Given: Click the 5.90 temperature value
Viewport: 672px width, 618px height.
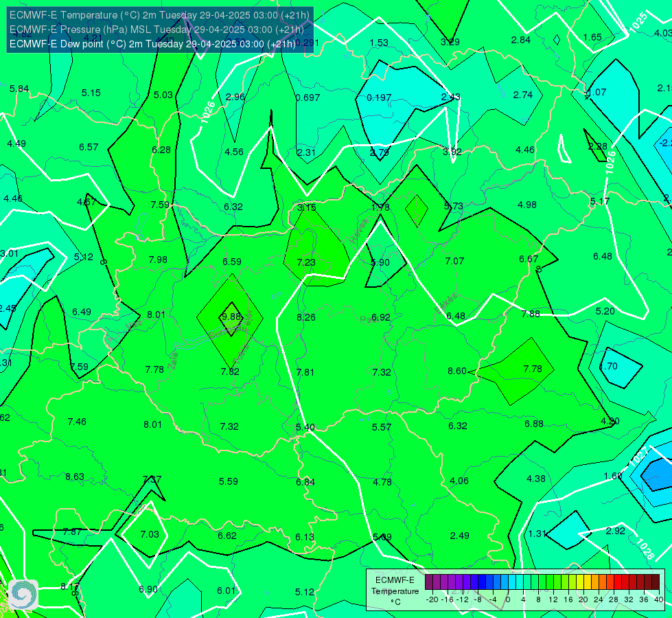Looking at the screenshot, I should (x=380, y=262).
